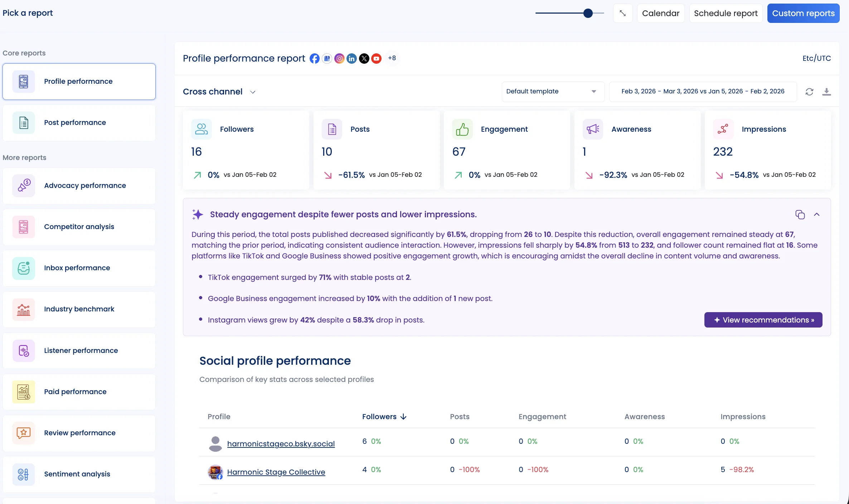Open the Default template dropdown

[553, 92]
